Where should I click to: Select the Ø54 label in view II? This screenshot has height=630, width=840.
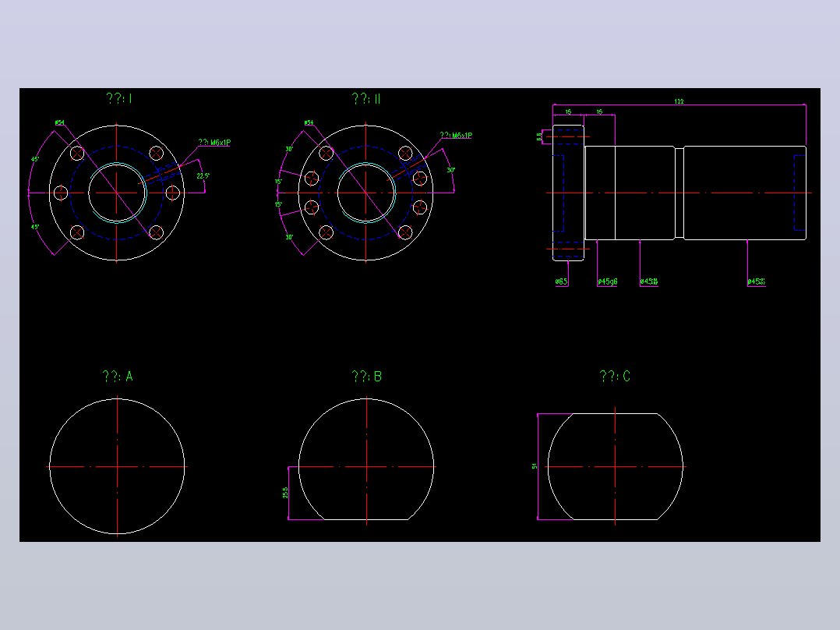(x=309, y=122)
